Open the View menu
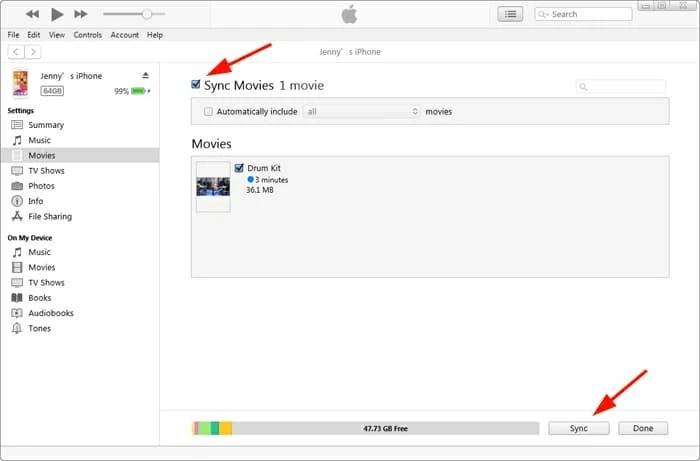Viewport: 700px width, 461px height. (x=57, y=35)
